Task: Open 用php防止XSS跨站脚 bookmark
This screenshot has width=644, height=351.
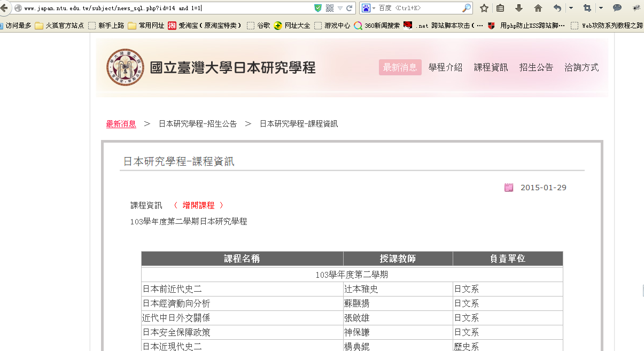Action: point(526,25)
